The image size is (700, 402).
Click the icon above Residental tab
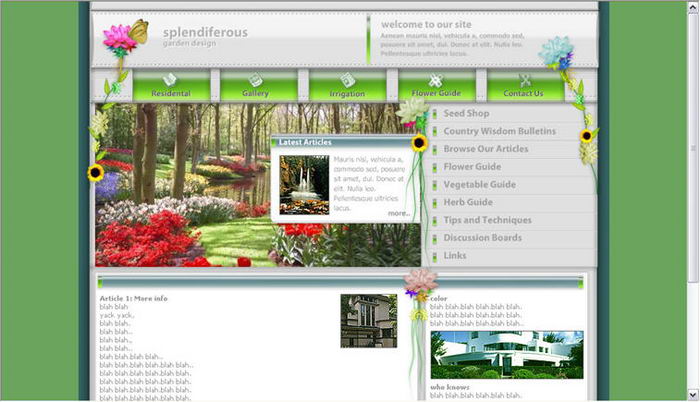pyautogui.click(x=170, y=79)
